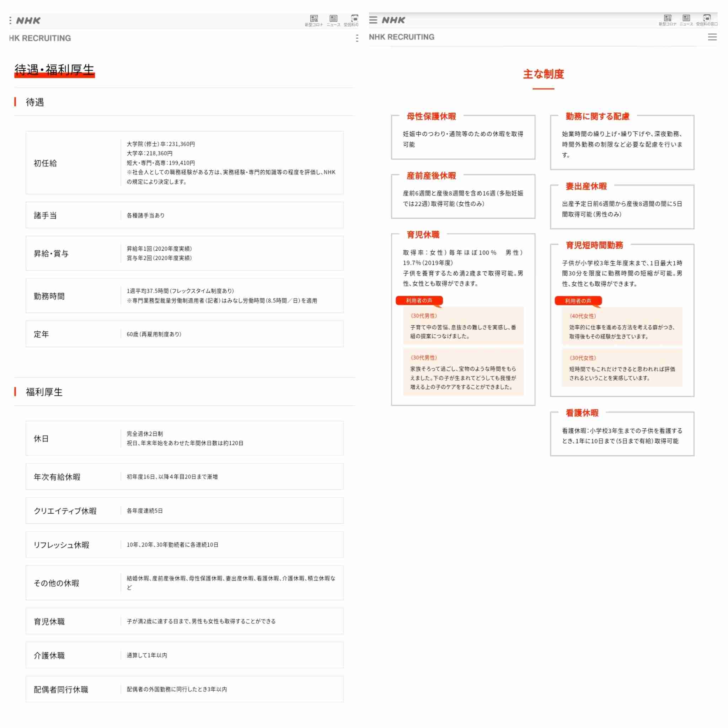
Task: Click the 定年 row label
Action: [x=42, y=334]
